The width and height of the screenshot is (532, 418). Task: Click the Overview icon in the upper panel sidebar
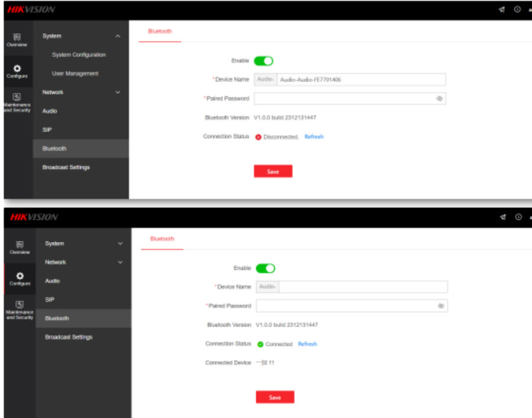pos(18,39)
